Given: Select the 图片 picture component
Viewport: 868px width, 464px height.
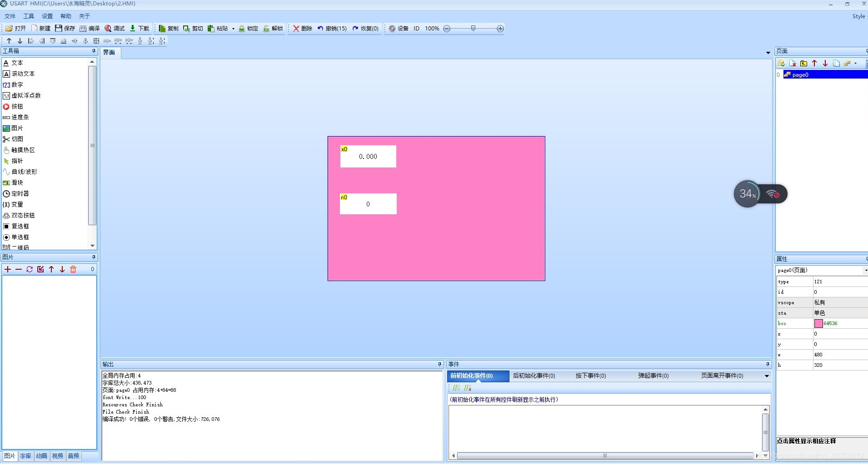Looking at the screenshot, I should (13, 128).
